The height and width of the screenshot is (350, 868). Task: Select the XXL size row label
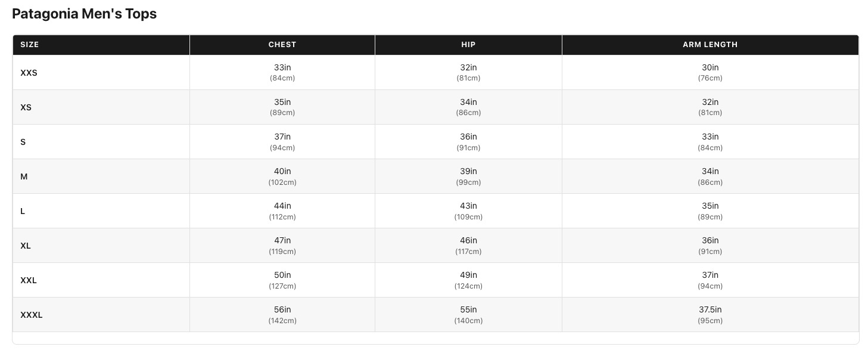point(29,280)
